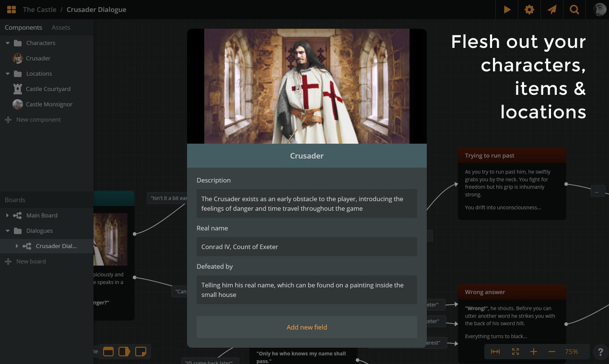Screen dimensions: 609x364
Task: Open project settings gear icon
Action: [529, 10]
